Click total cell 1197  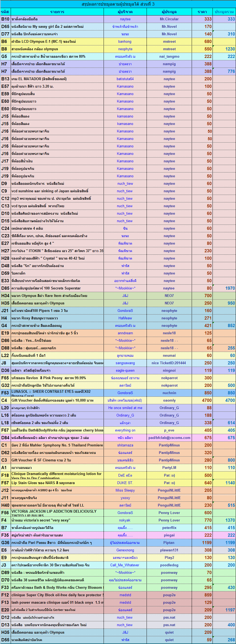[x=224, y=610]
